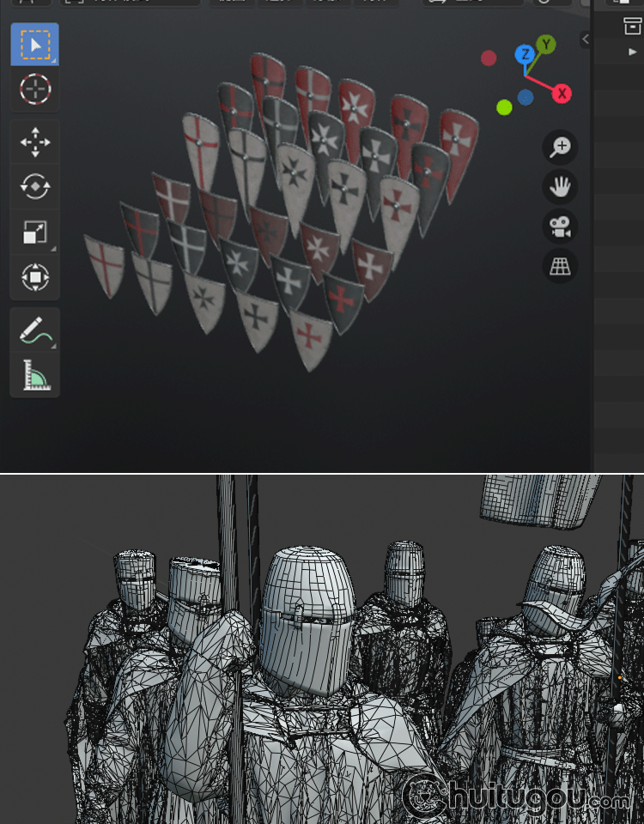Click the Zoom magnifier viewport button

click(x=560, y=147)
